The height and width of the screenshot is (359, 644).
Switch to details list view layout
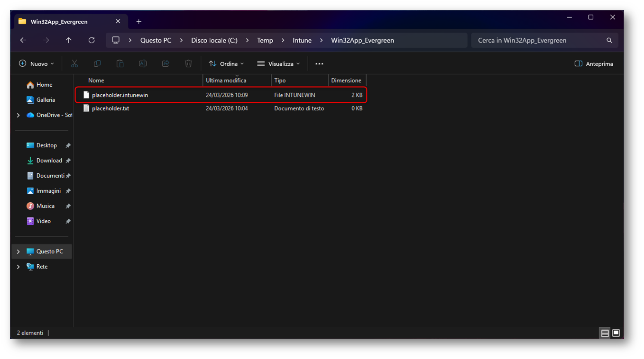[x=605, y=333]
